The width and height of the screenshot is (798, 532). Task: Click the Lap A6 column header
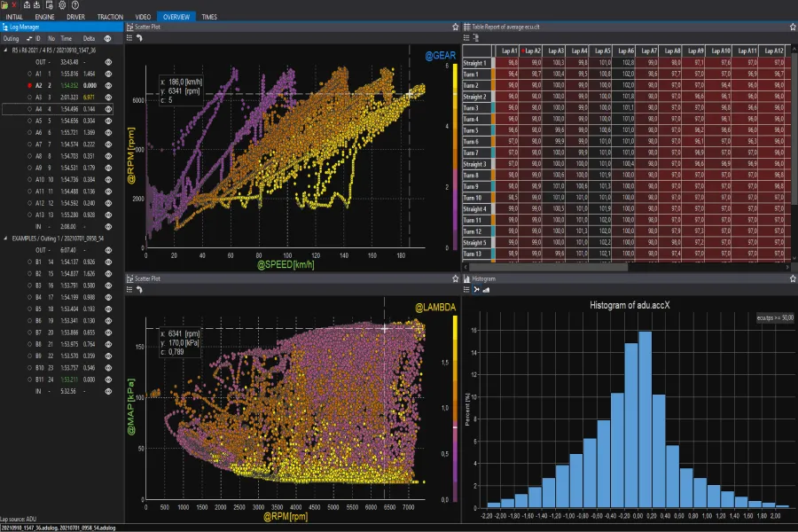click(624, 51)
